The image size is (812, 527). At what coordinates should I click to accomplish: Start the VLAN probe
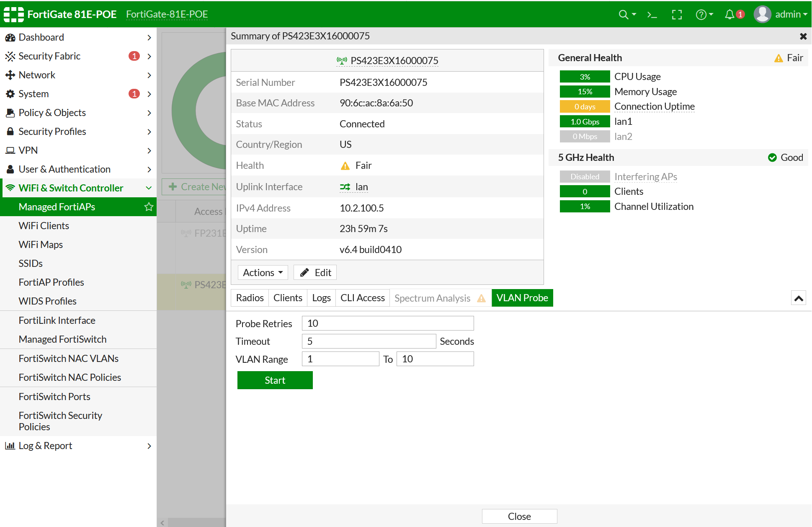pyautogui.click(x=275, y=380)
